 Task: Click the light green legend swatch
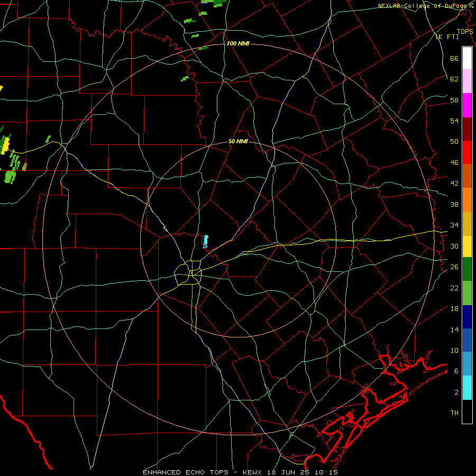click(x=467, y=293)
